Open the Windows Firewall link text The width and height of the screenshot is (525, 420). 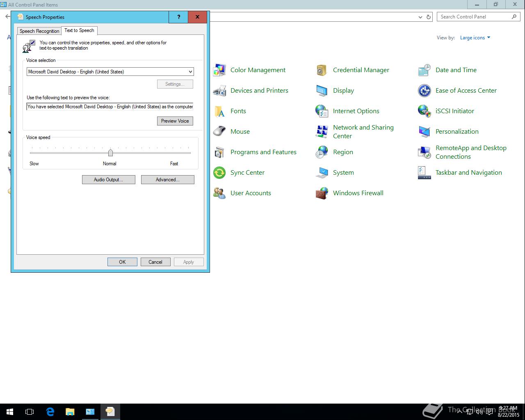358,193
